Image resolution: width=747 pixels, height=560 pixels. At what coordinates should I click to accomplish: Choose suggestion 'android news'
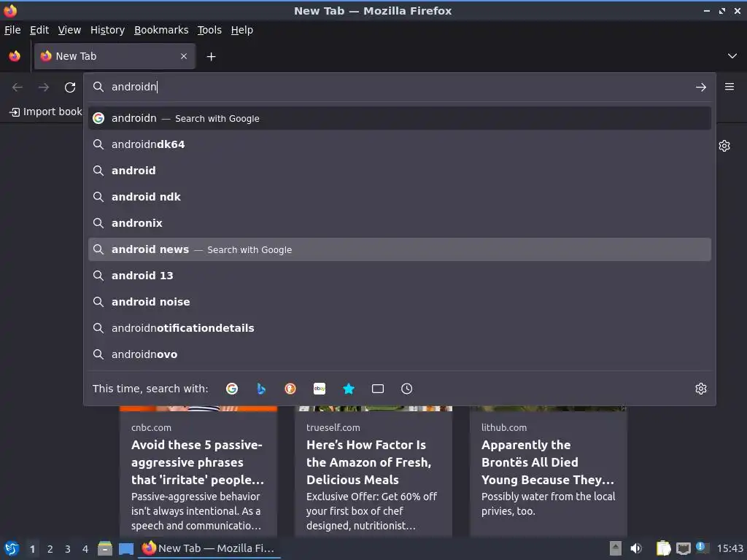pyautogui.click(x=399, y=249)
